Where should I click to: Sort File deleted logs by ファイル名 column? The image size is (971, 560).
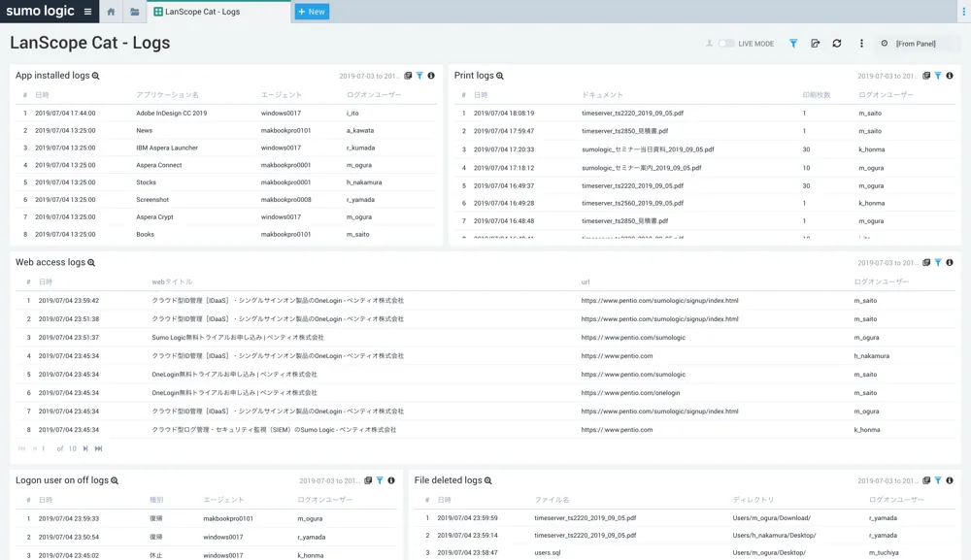click(x=552, y=500)
